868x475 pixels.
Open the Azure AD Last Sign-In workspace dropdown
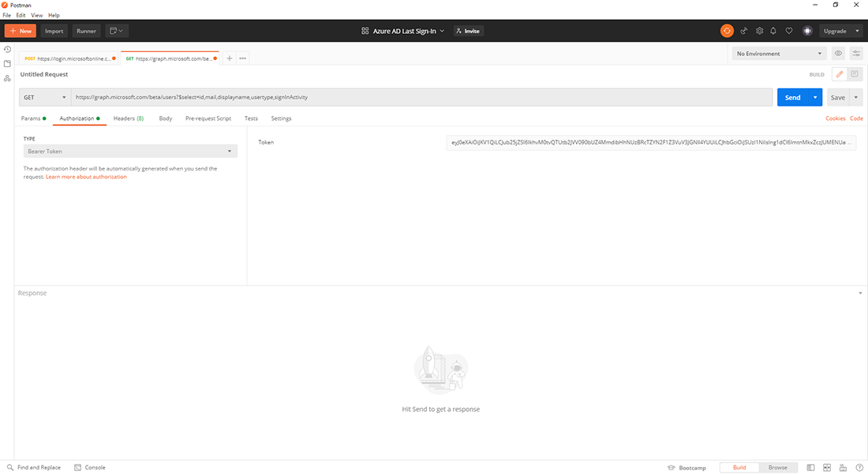403,31
